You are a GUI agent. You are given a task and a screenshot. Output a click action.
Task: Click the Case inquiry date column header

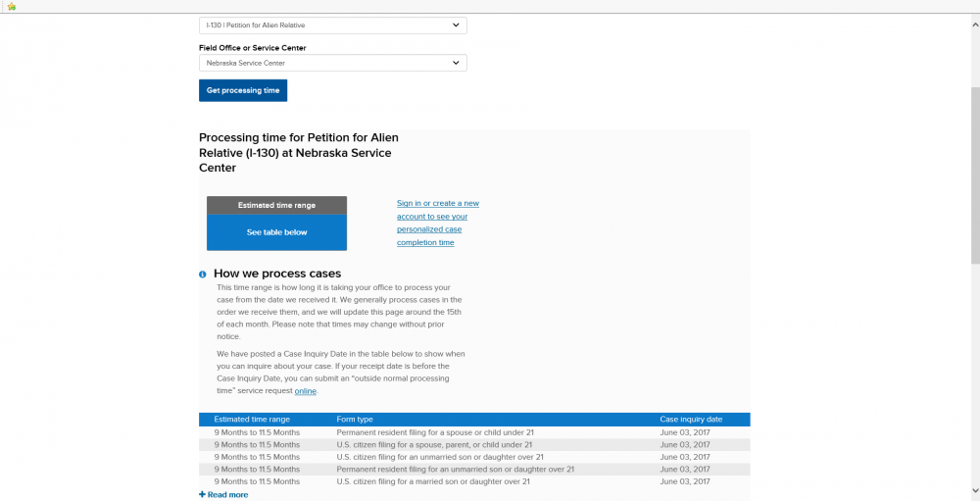tap(691, 420)
